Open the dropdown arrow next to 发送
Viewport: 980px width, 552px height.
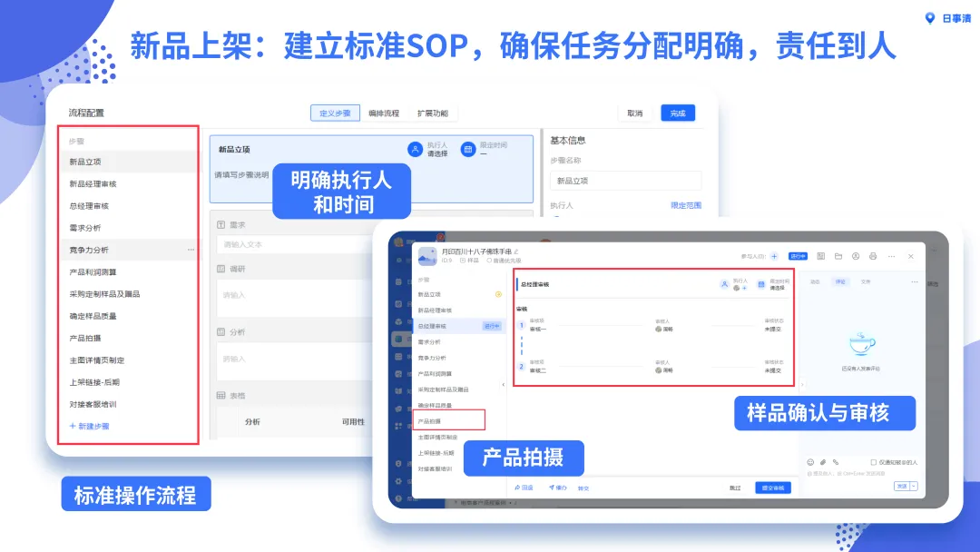[914, 487]
